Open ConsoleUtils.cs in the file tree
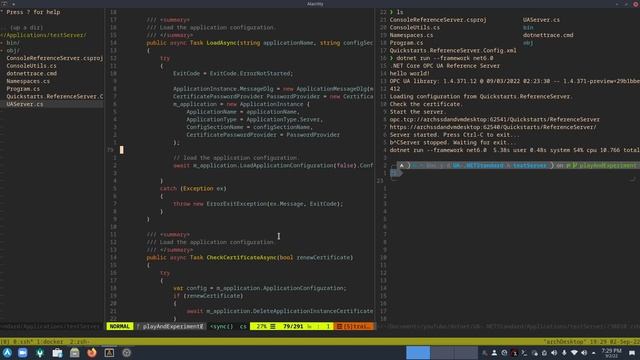 pyautogui.click(x=31, y=66)
